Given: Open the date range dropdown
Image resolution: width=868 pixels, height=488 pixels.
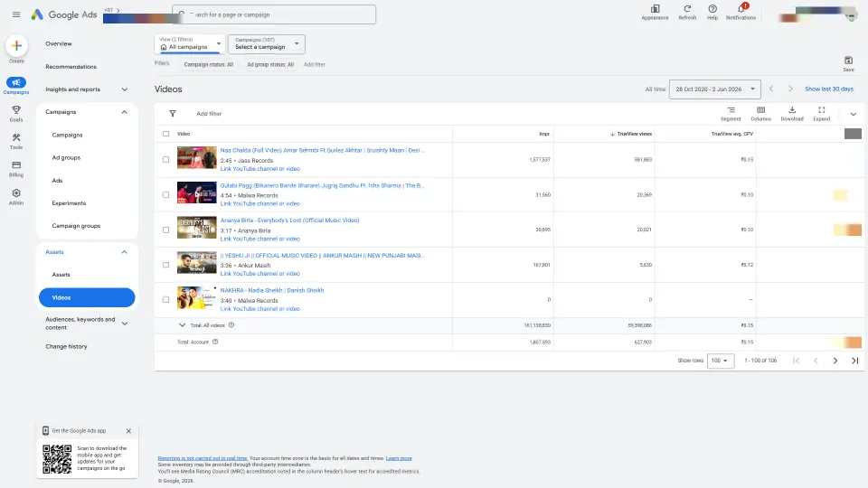Looking at the screenshot, I should [714, 89].
